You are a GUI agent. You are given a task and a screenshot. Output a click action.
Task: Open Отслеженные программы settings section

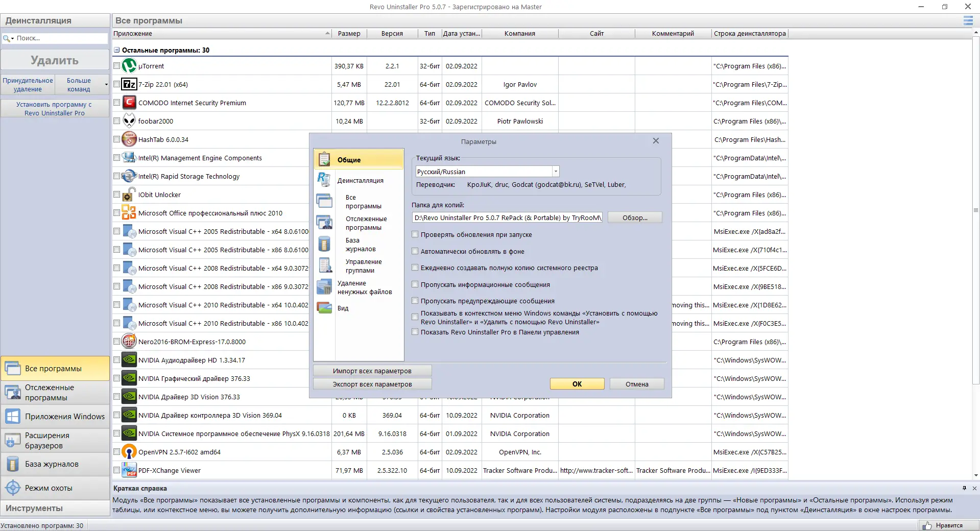click(366, 223)
